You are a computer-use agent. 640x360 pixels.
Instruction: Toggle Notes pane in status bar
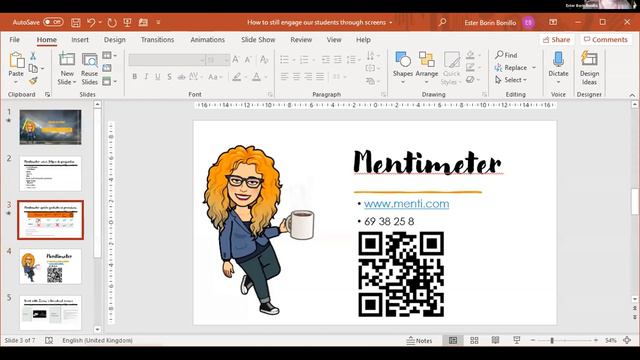pos(420,340)
